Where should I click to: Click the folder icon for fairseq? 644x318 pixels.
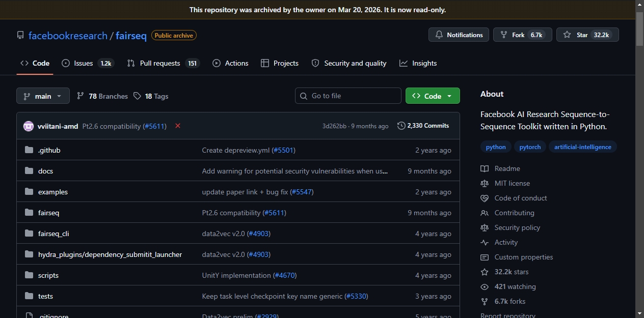[29, 213]
